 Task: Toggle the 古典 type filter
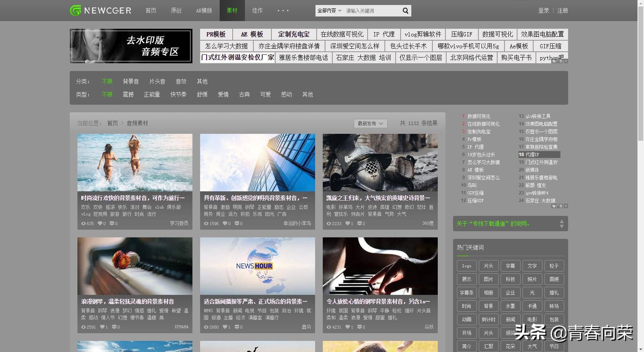(244, 95)
